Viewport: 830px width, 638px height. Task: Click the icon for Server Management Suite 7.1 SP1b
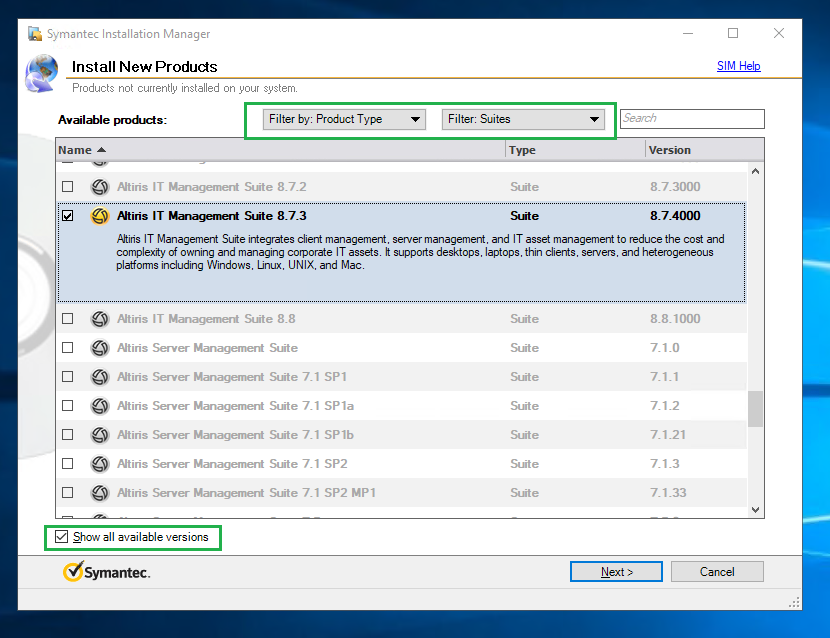tap(100, 435)
